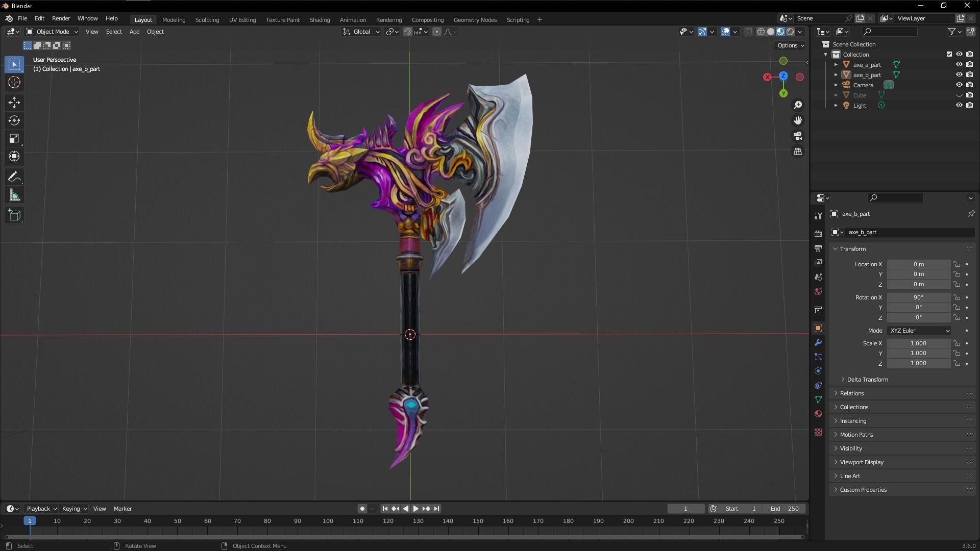
Task: Toggle camera view icon in viewport
Action: click(798, 136)
